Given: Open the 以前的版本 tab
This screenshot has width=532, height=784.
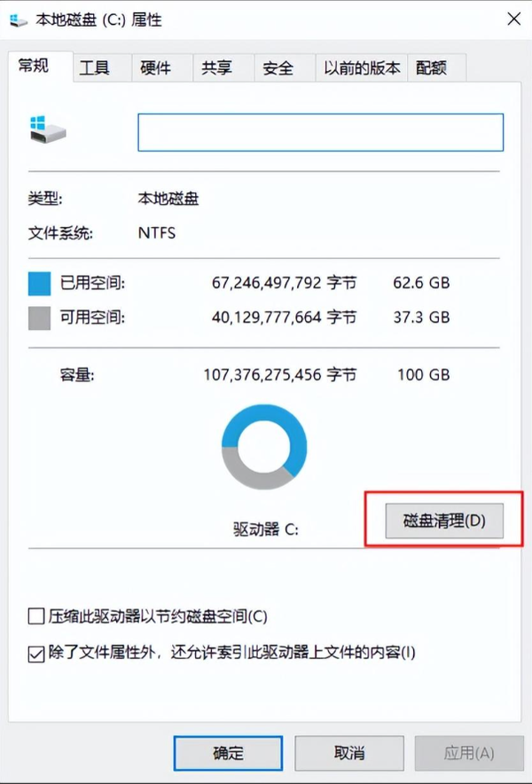Looking at the screenshot, I should click(x=362, y=68).
